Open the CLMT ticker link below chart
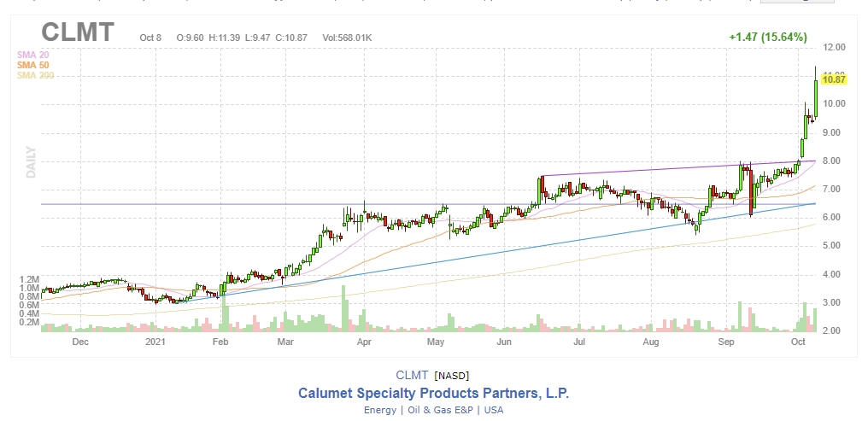This screenshot has width=868, height=421. click(x=412, y=375)
